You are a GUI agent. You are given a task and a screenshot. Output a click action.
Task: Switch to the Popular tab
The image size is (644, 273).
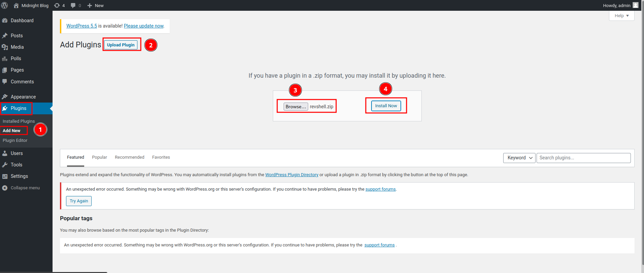(x=99, y=157)
